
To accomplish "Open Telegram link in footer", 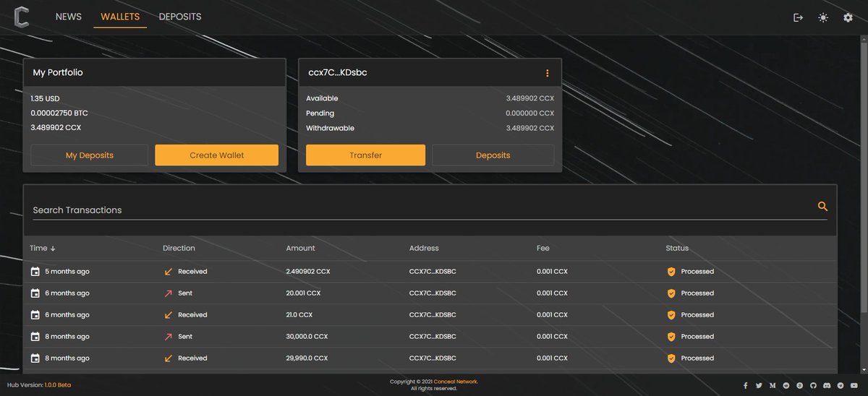I will (840, 386).
